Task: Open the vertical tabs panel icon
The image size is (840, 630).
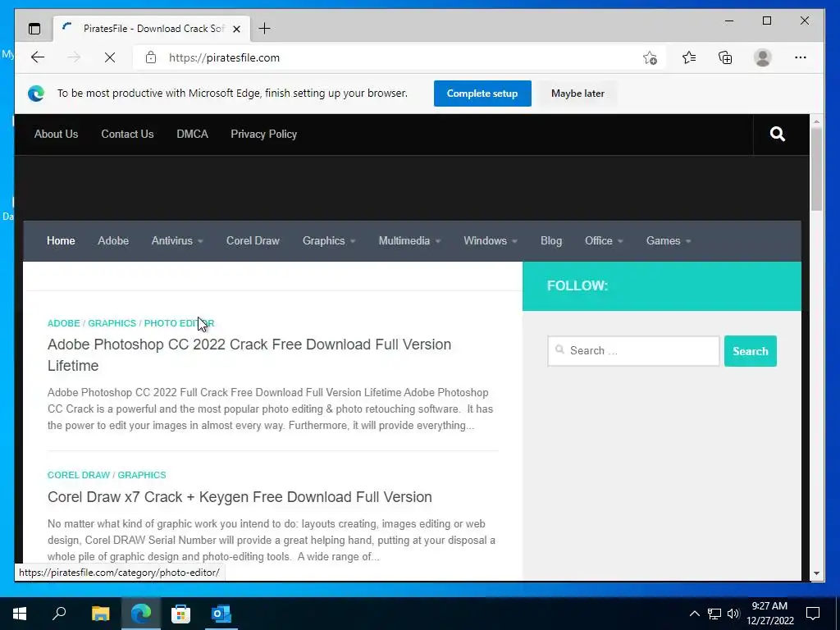Action: tap(34, 29)
